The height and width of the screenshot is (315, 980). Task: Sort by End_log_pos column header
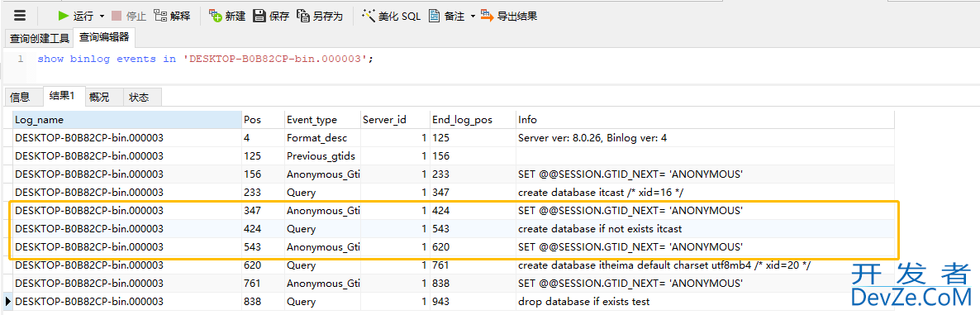pos(473,120)
